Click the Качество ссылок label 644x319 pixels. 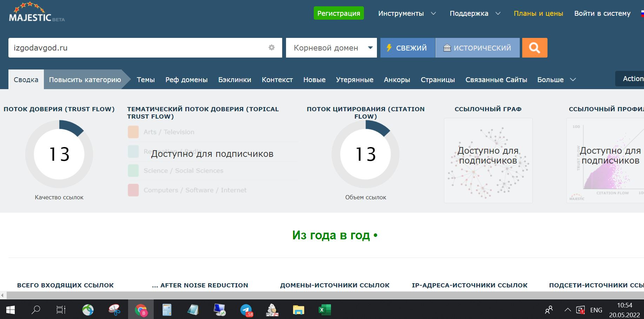(x=59, y=197)
